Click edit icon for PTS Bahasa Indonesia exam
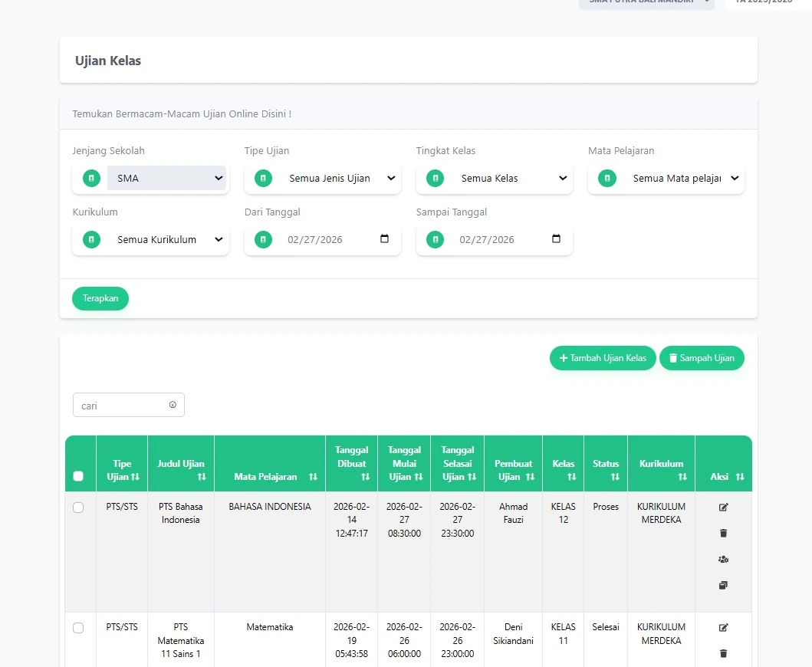812x667 pixels. coord(723,507)
